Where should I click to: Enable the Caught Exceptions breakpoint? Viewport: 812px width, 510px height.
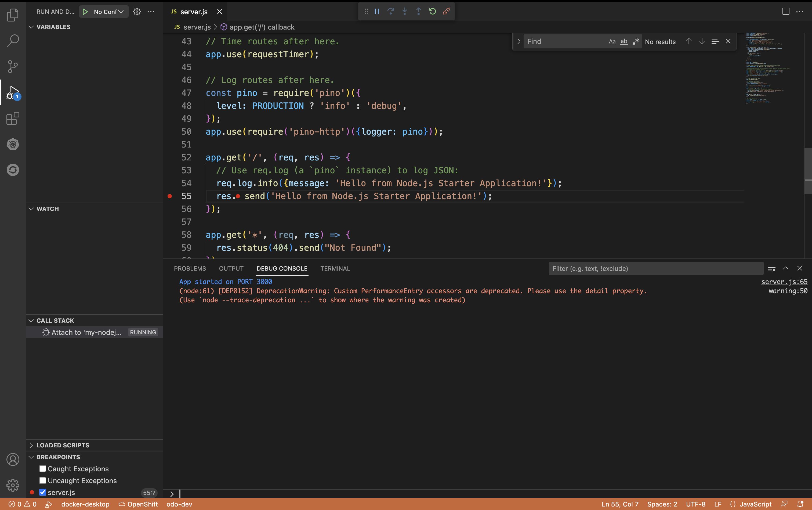42,469
